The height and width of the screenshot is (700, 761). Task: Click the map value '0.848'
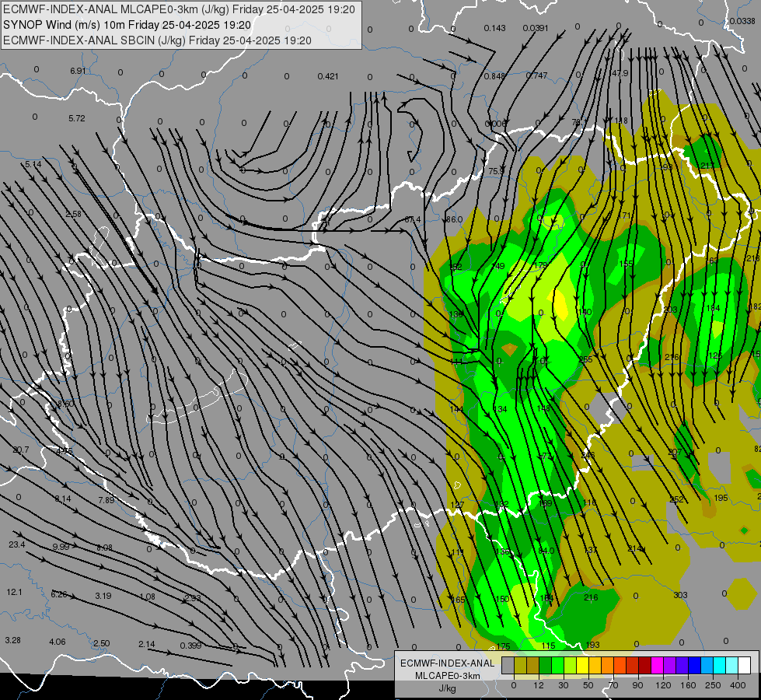click(494, 75)
